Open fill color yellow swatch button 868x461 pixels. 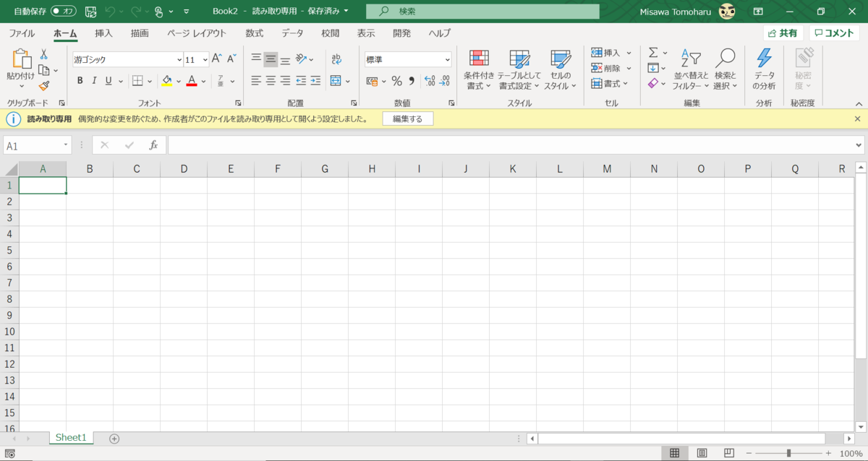167,81
